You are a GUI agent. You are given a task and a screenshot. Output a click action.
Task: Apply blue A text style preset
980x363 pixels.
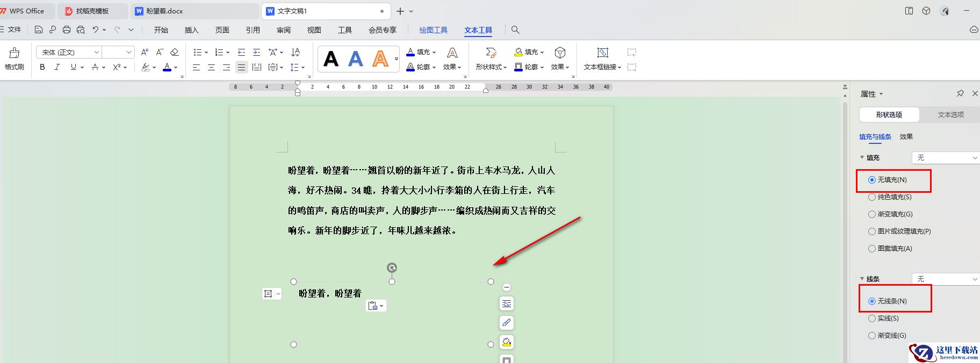[356, 59]
